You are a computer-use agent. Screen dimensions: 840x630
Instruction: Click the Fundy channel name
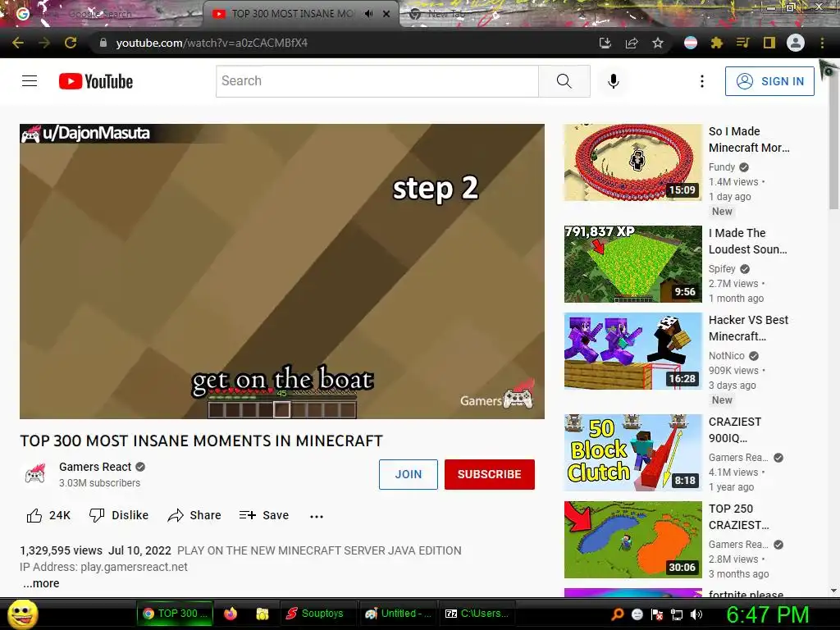click(x=722, y=167)
